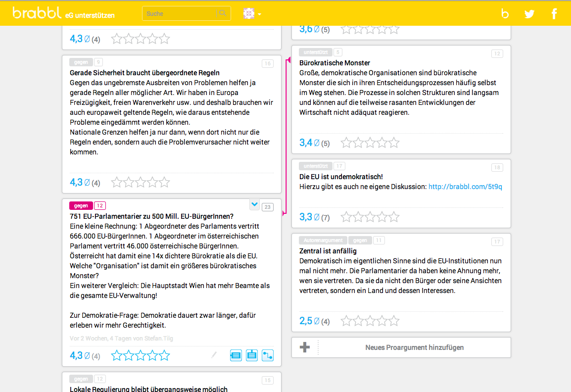The height and width of the screenshot is (392, 571).
Task: Rate 'Bürokratische Monster' four stars
Action: click(382, 143)
